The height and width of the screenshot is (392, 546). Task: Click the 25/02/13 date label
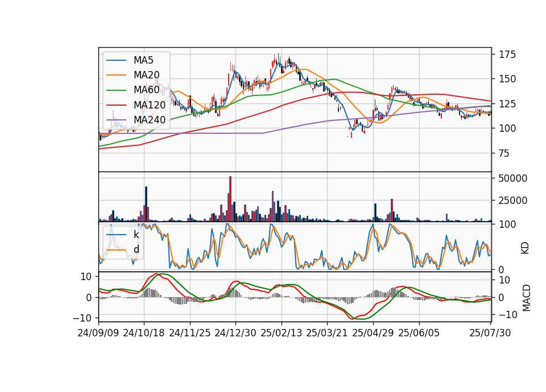pos(282,333)
